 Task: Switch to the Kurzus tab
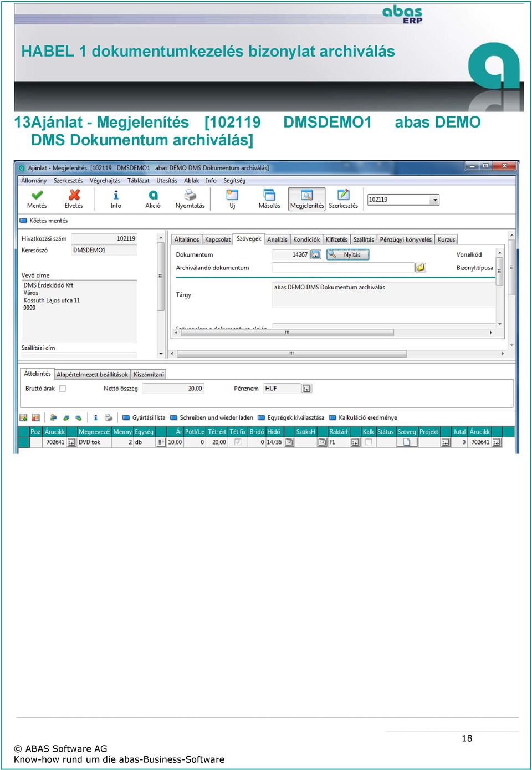446,239
